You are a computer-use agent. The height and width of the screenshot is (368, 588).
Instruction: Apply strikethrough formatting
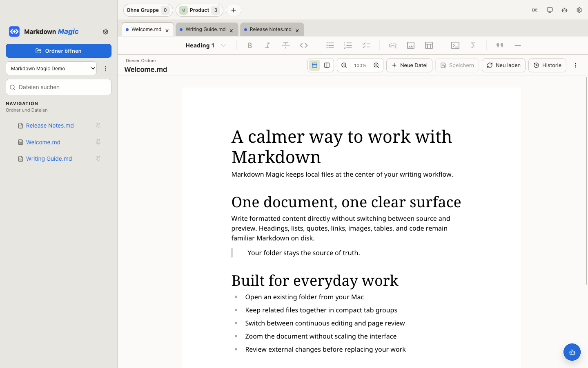coord(286,45)
